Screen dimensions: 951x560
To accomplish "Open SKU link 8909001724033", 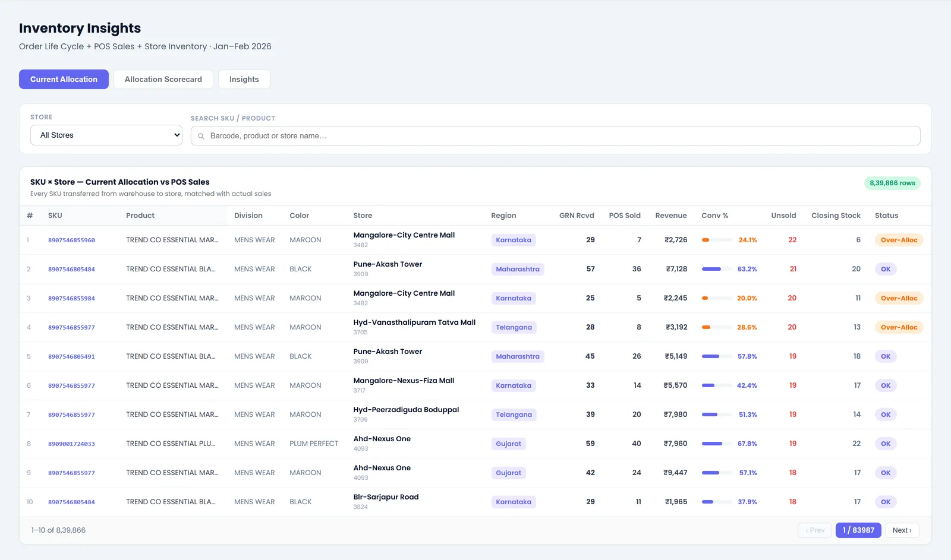I will [71, 444].
